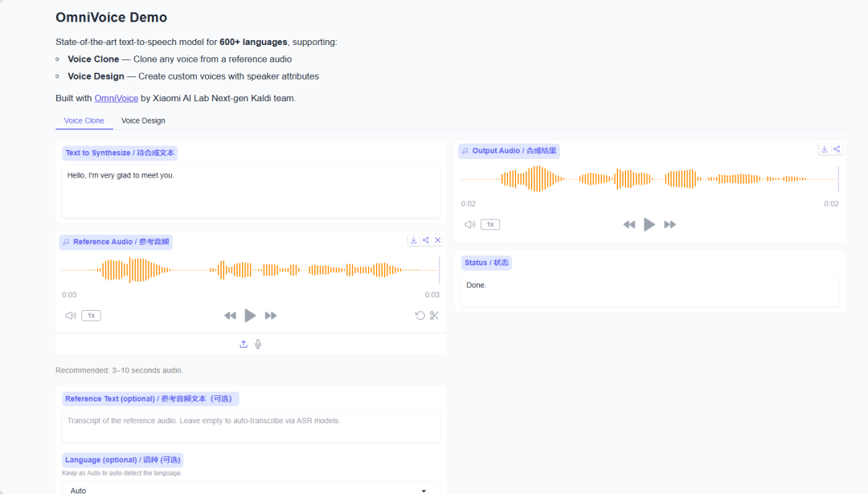Download the Reference Audio file
Screen dimensions: 868x494
pyautogui.click(x=414, y=240)
